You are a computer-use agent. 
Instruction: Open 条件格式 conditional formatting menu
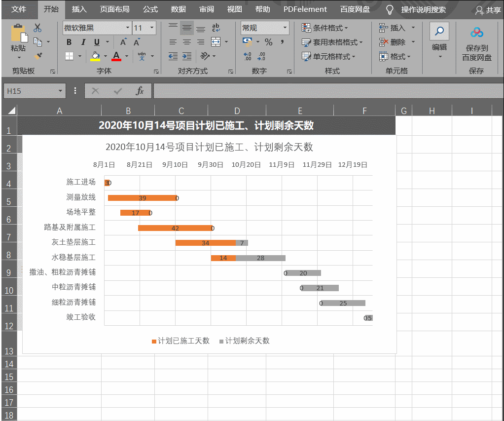324,28
